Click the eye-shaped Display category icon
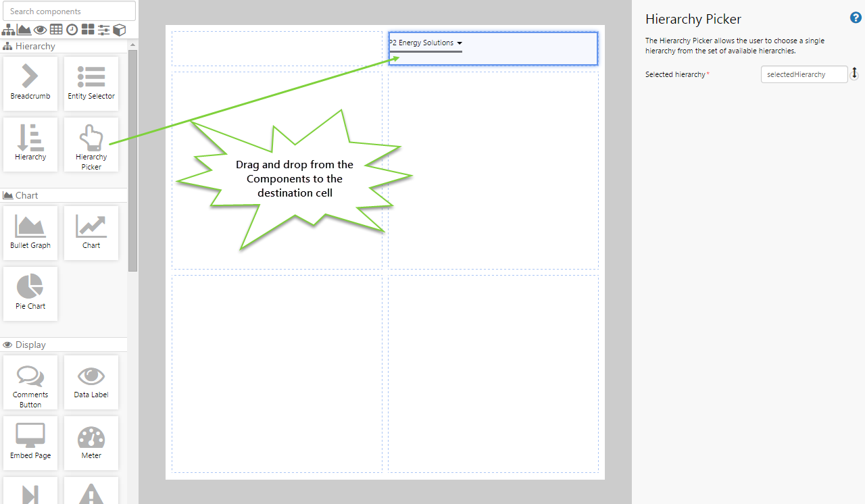The width and height of the screenshot is (865, 504). point(41,30)
